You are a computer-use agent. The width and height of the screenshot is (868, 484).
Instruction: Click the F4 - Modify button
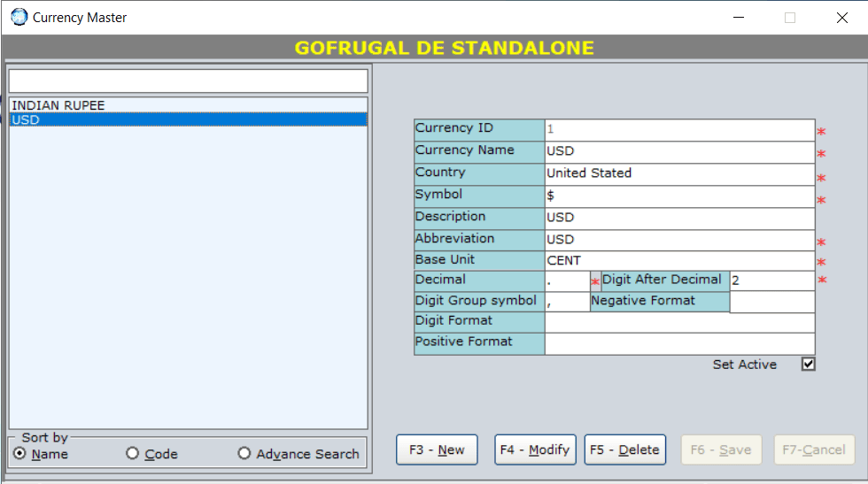535,449
